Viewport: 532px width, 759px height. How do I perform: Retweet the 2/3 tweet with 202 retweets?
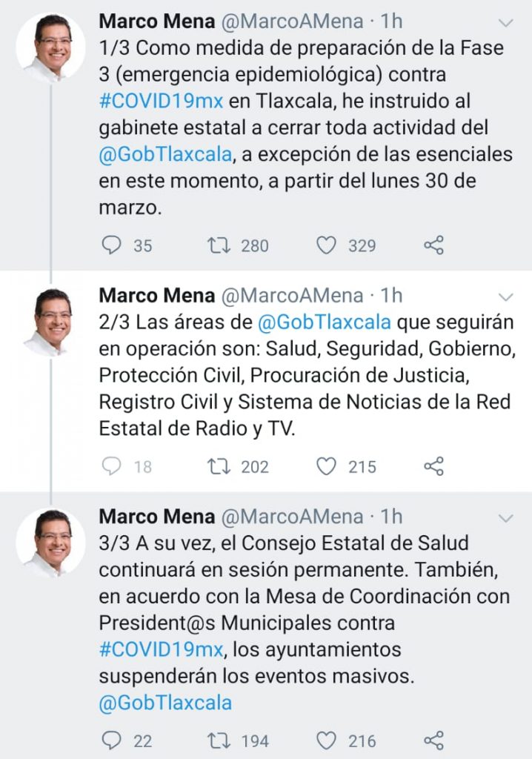click(219, 466)
